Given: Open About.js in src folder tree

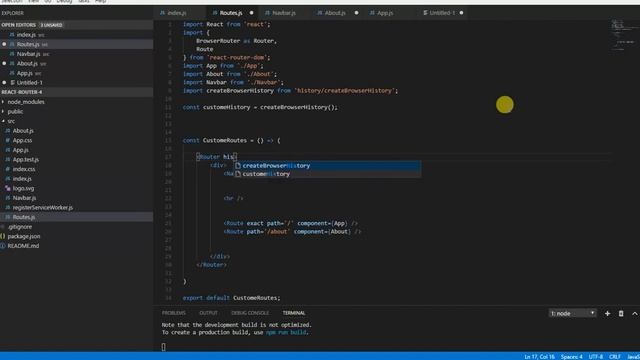Looking at the screenshot, I should [x=23, y=131].
